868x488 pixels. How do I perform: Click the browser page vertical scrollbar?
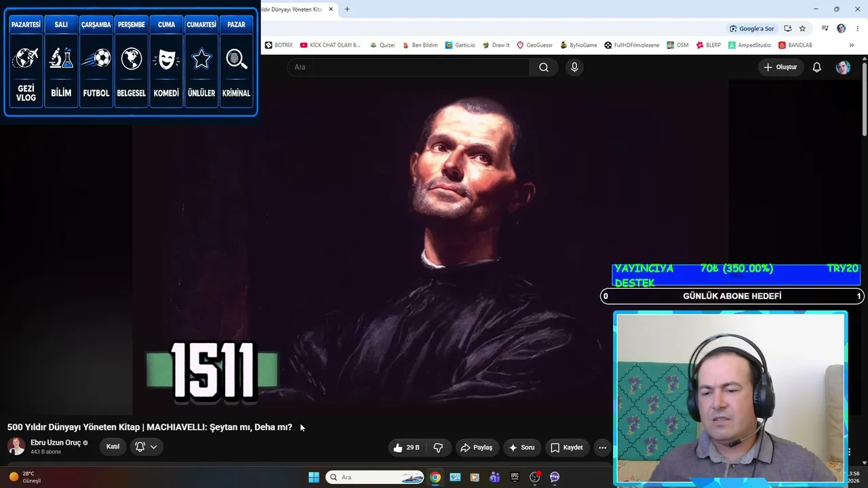click(x=864, y=100)
